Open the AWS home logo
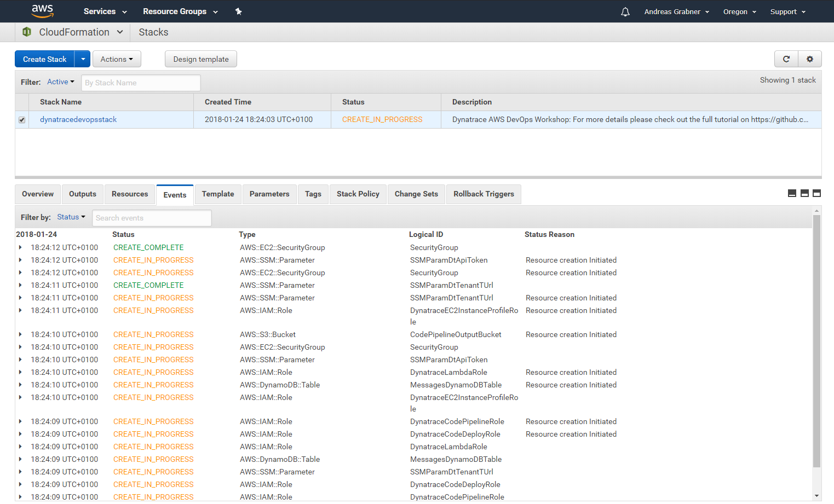Screen dimensions: 834x504 (x=42, y=11)
